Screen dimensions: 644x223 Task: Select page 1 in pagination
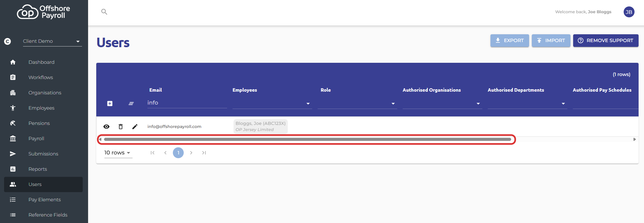[x=178, y=153]
